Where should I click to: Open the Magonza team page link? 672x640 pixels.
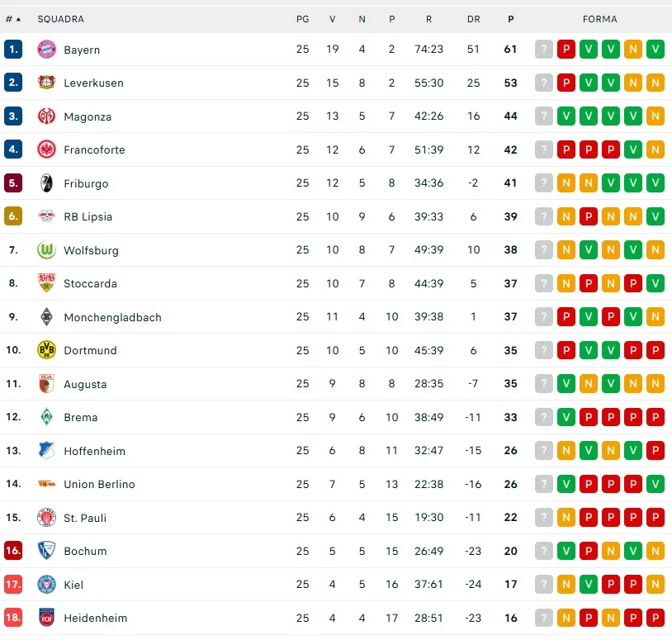pyautogui.click(x=88, y=116)
